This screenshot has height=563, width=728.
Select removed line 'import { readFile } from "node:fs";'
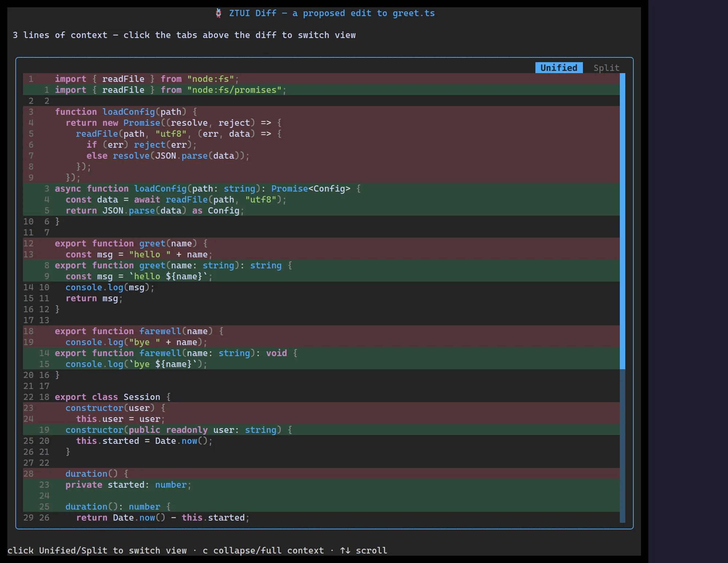(321, 79)
